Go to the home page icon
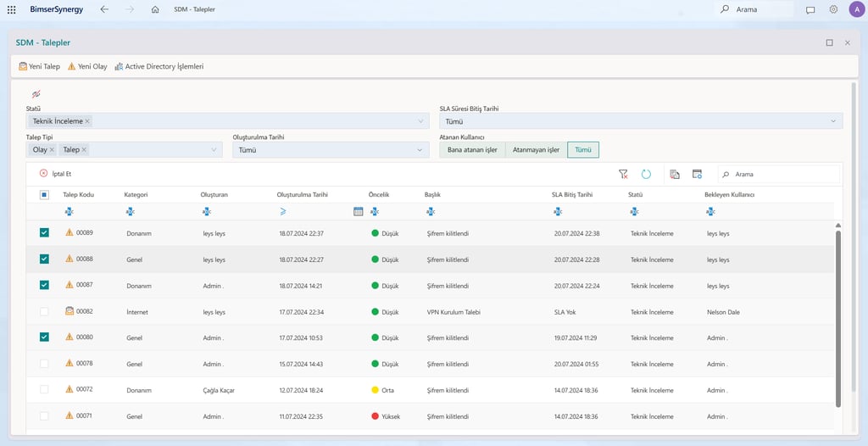Image resolution: width=868 pixels, height=446 pixels. click(x=155, y=9)
